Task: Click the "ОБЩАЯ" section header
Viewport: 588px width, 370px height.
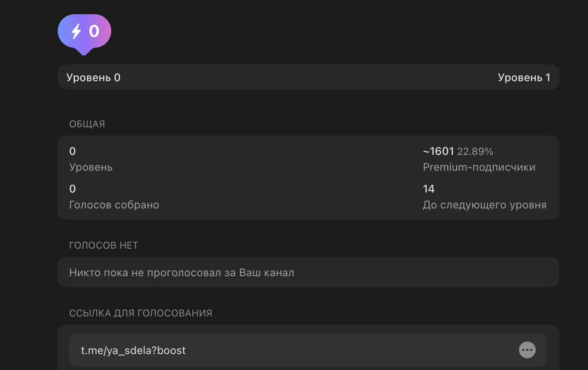Action: 87,124
